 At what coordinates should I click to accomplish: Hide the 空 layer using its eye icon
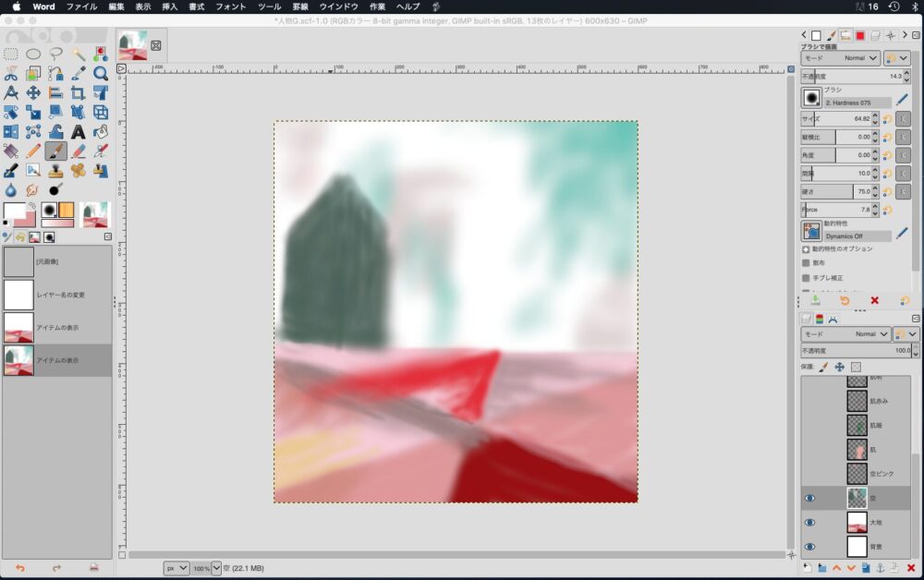tap(810, 498)
